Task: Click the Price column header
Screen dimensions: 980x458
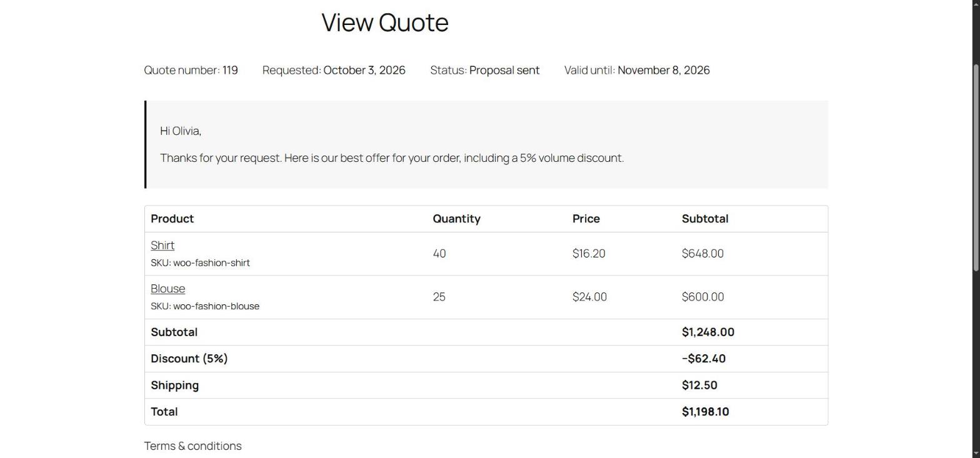Action: (586, 219)
